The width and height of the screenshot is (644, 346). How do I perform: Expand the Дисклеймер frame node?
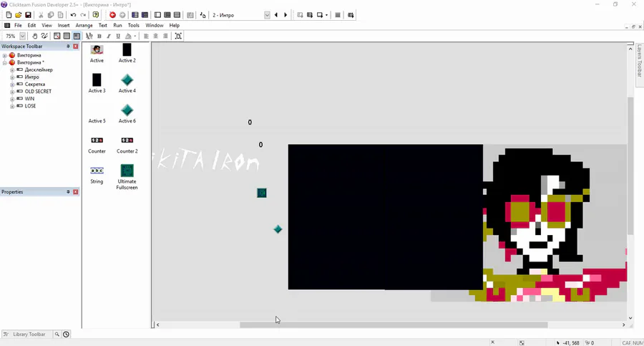(x=12, y=70)
